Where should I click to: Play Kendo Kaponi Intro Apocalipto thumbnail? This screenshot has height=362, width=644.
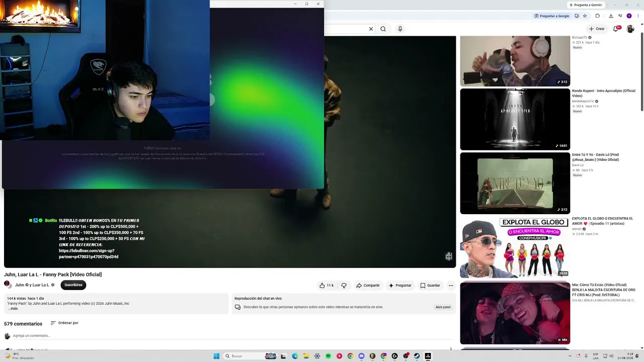coord(515,119)
